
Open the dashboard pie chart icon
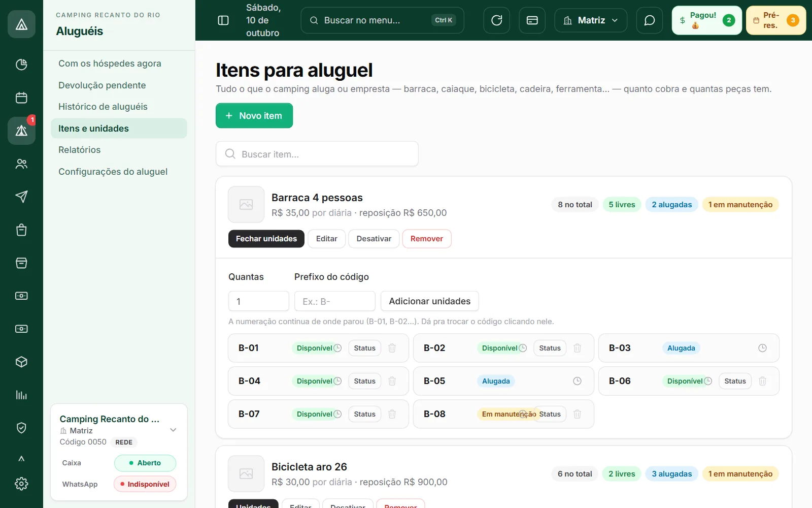click(x=21, y=65)
